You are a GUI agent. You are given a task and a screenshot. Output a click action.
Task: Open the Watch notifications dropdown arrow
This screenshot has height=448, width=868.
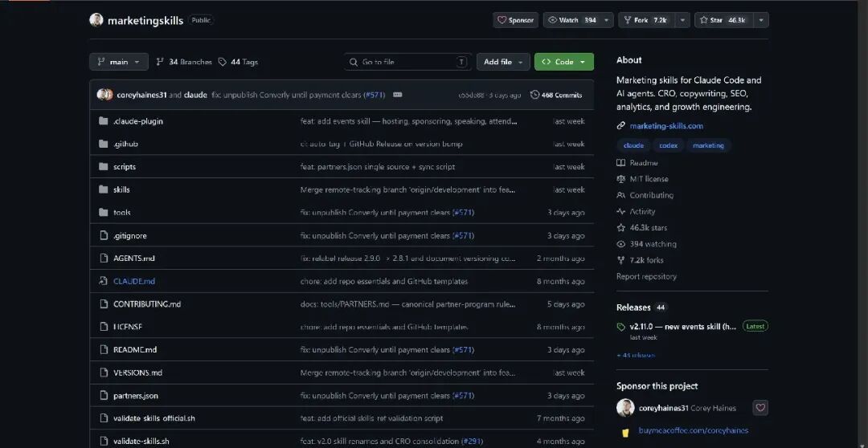tap(607, 20)
